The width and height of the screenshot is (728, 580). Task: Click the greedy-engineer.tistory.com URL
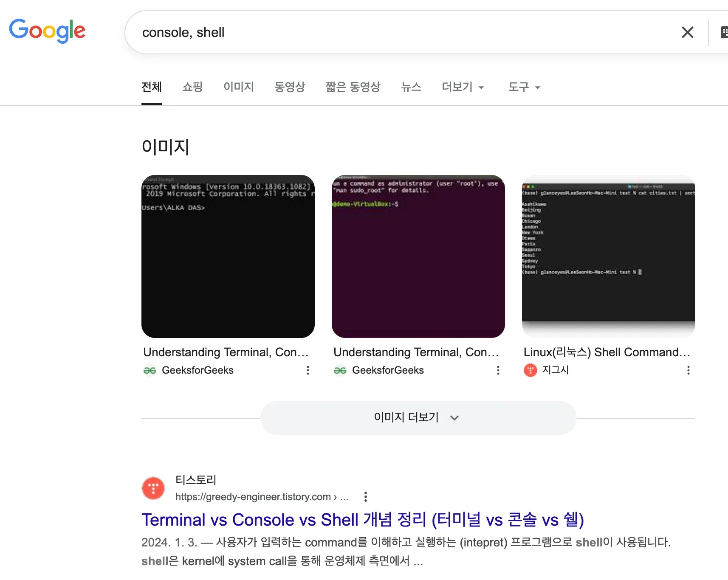pyautogui.click(x=262, y=497)
